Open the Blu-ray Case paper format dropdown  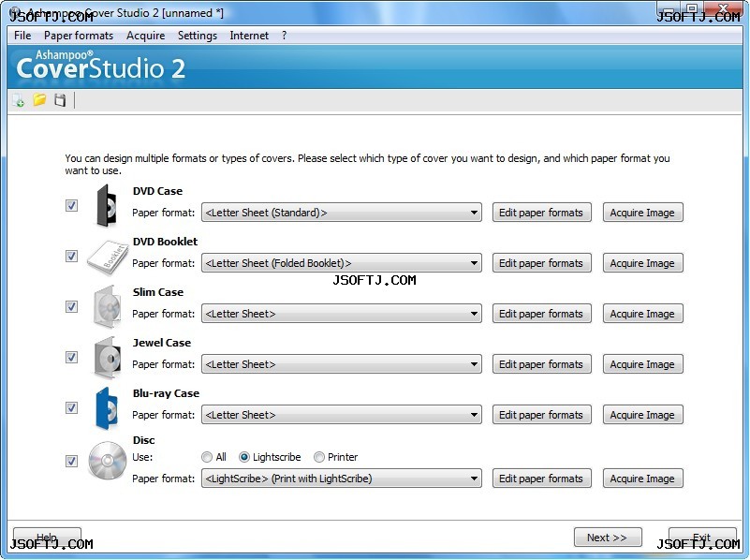point(342,415)
